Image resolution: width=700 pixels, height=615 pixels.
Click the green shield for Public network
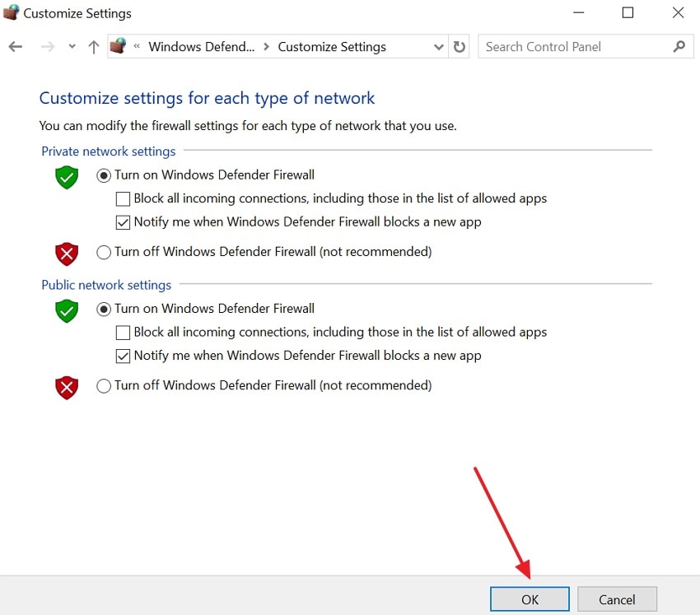tap(66, 311)
